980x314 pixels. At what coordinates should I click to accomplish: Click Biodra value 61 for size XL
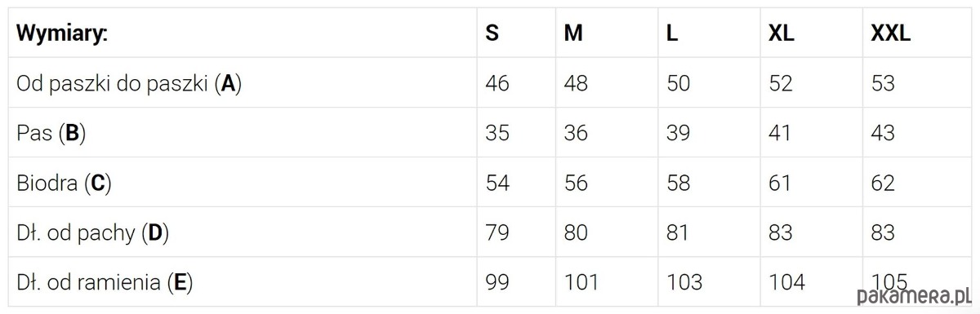click(x=780, y=183)
